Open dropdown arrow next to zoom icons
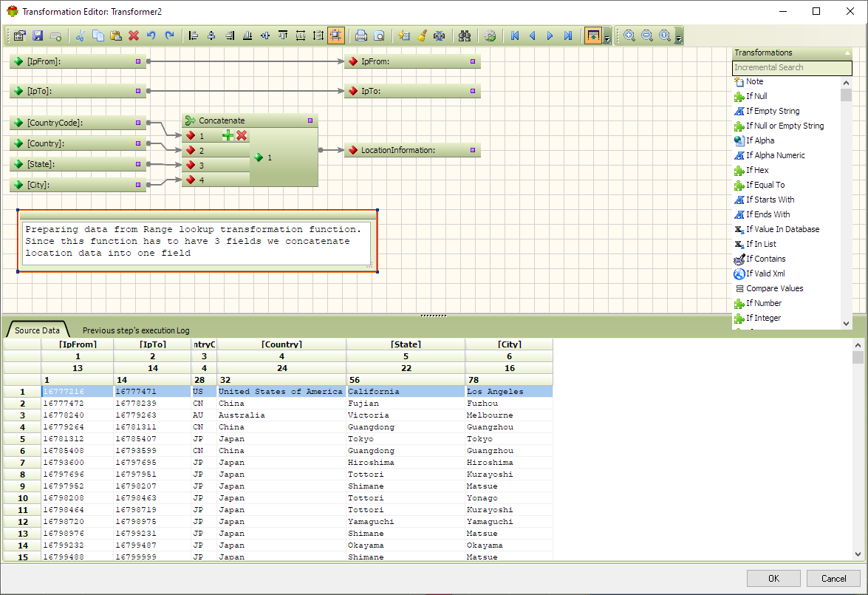Viewport: 868px width, 595px height. click(x=679, y=37)
